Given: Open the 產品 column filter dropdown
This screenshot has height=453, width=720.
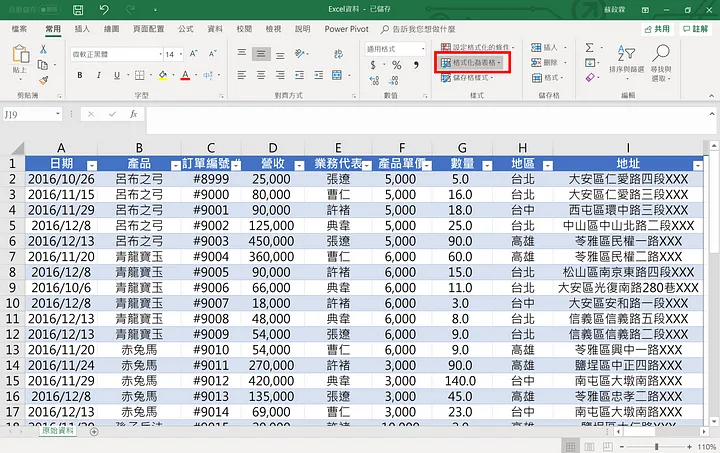Looking at the screenshot, I should pos(175,166).
